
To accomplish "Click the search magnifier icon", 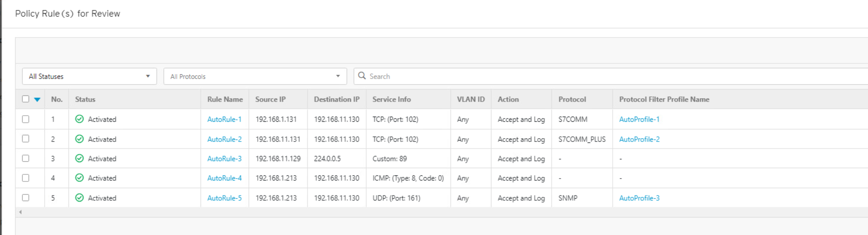I will 362,76.
